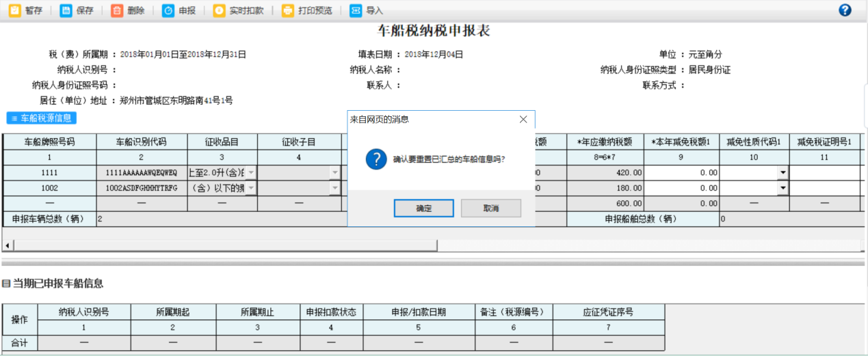Click the 征收子目 column header
This screenshot has height=359, width=868.
(x=299, y=142)
